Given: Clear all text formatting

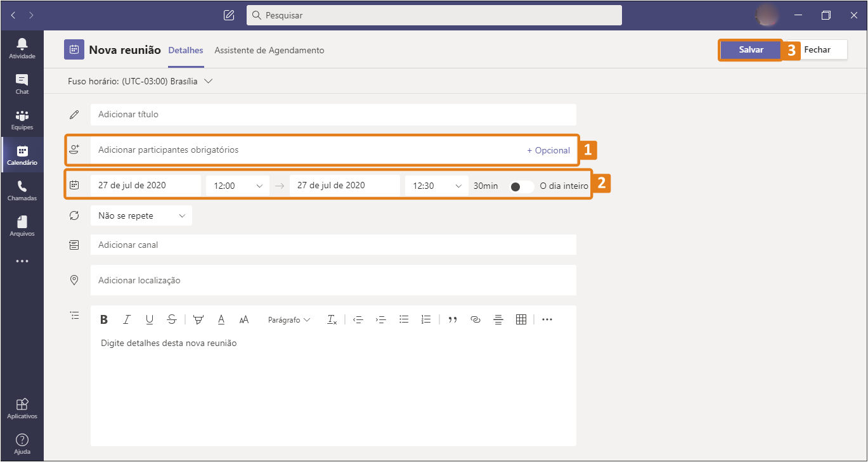Looking at the screenshot, I should pyautogui.click(x=332, y=320).
